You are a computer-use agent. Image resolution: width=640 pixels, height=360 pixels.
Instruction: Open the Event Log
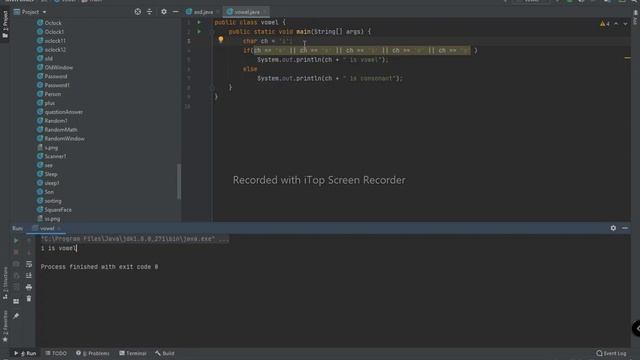611,353
